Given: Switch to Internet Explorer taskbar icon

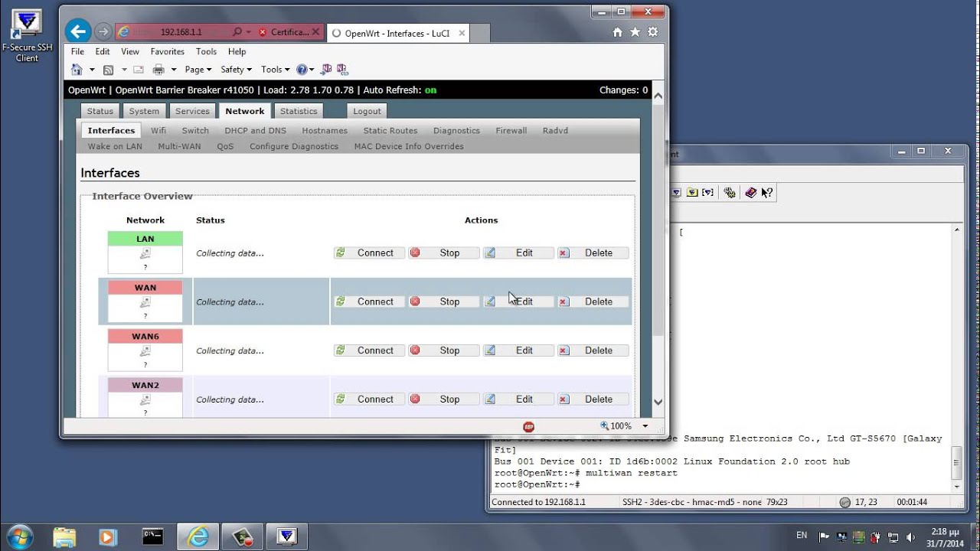Looking at the screenshot, I should [x=198, y=536].
